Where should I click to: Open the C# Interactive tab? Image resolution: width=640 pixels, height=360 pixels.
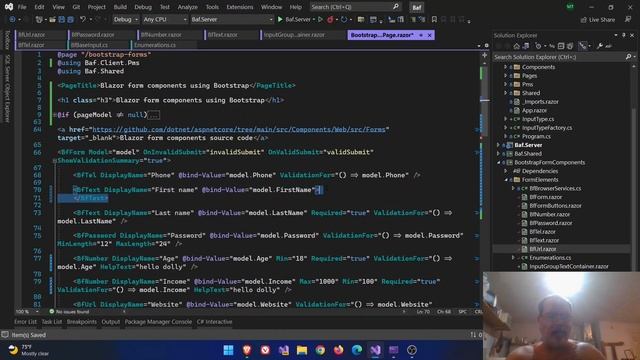214,322
